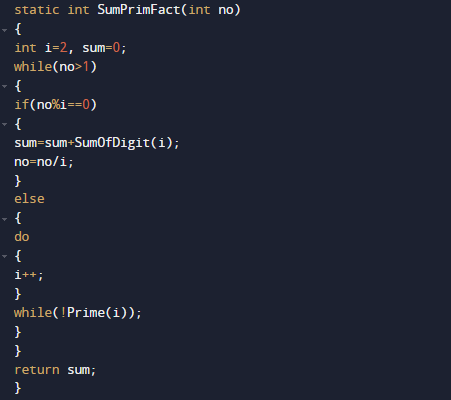Fold the if(no%i==0) block arrow
Viewport: 451px width, 400px height.
click(x=5, y=124)
